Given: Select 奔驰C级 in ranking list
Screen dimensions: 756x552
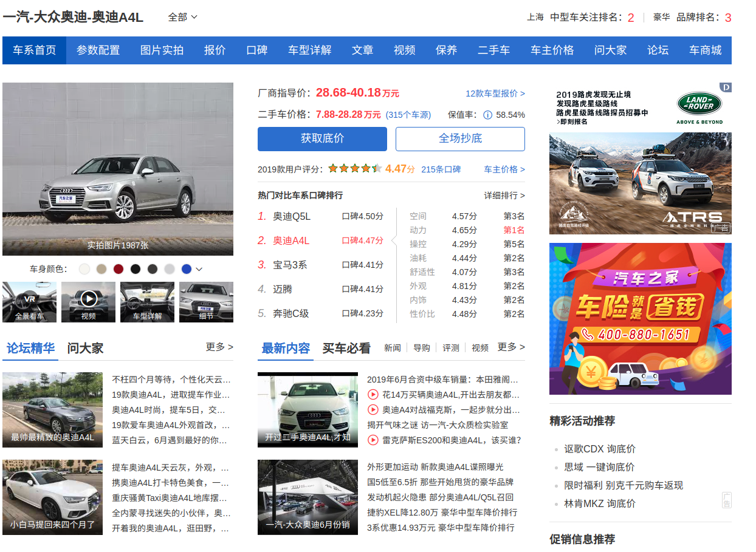Looking at the screenshot, I should (291, 314).
